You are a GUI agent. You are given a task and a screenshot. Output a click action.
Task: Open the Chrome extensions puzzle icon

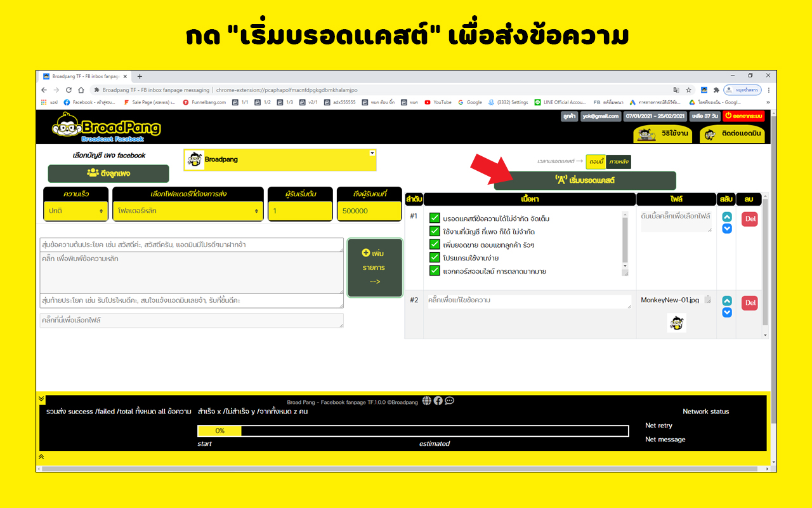coord(716,90)
